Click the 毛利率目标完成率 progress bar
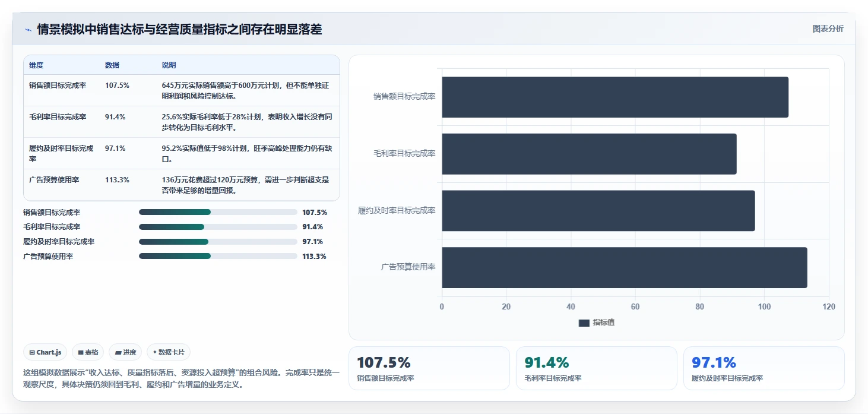 [218, 227]
